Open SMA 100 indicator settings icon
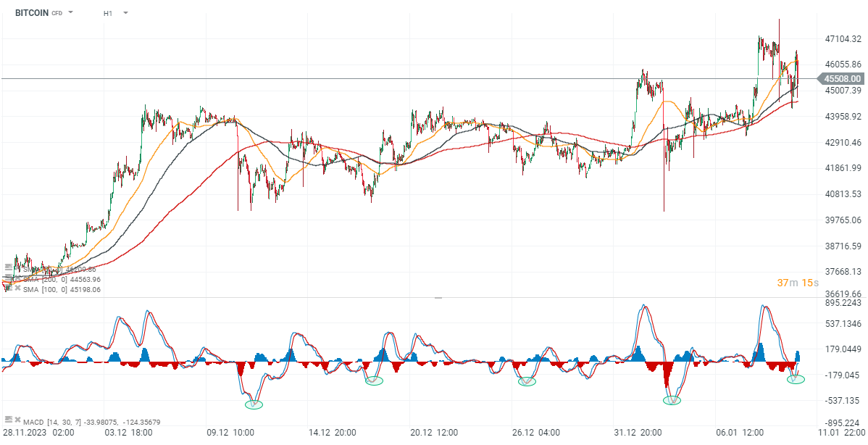The width and height of the screenshot is (868, 445). (8, 289)
